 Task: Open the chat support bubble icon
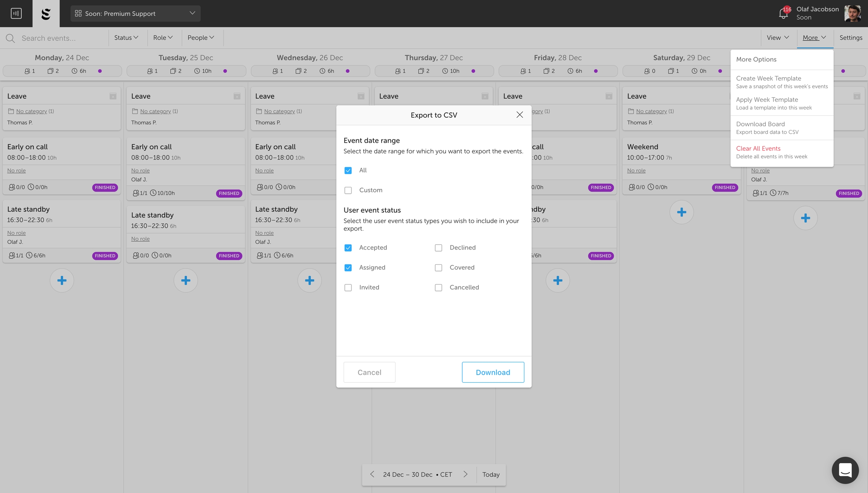[845, 470]
